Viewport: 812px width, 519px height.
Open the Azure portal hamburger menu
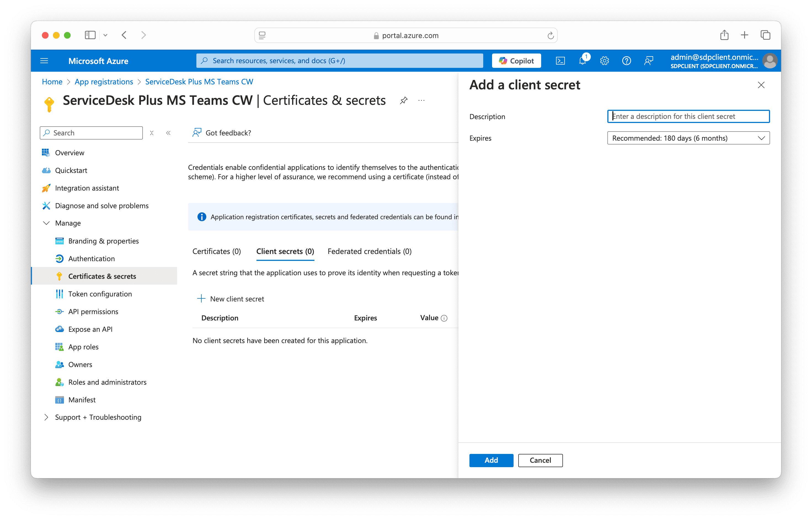pos(44,61)
